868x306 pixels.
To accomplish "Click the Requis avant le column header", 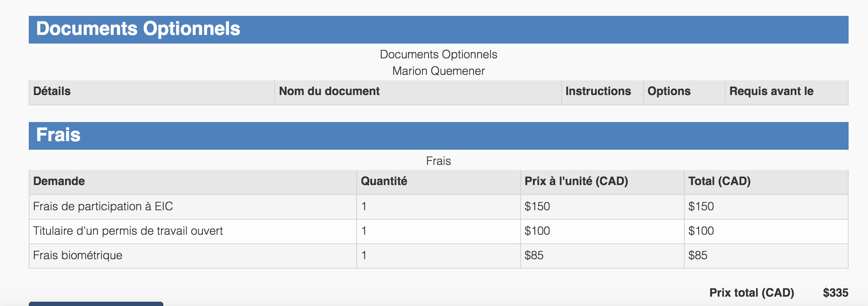I will (x=787, y=93).
